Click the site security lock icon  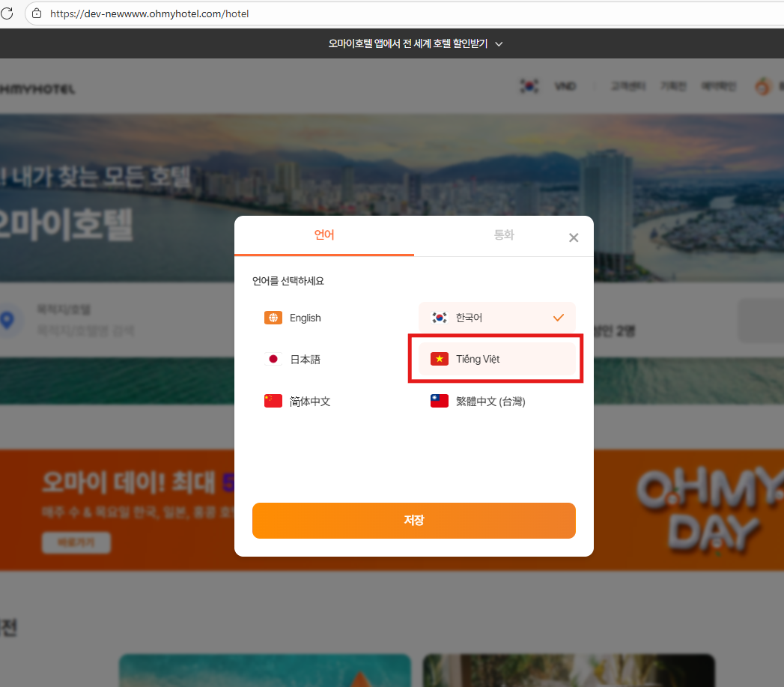(x=37, y=13)
